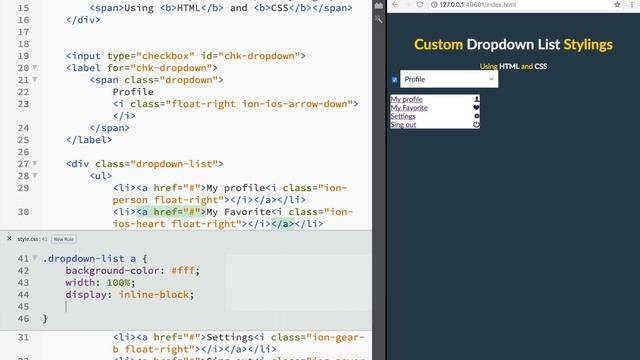This screenshot has height=360, width=640.
Task: Collapse the CSS rule fold at line 41
Action: coord(35,258)
